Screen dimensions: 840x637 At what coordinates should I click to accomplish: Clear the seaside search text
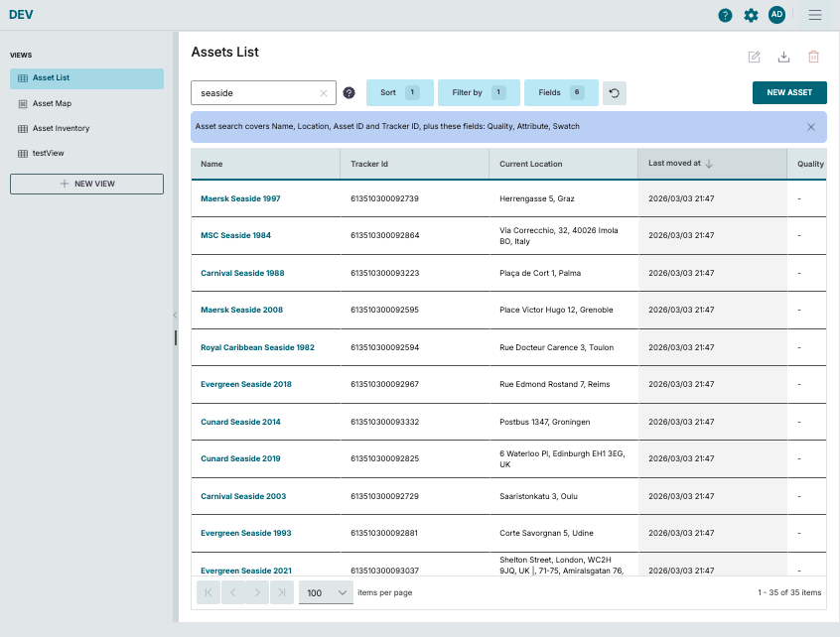click(x=324, y=93)
